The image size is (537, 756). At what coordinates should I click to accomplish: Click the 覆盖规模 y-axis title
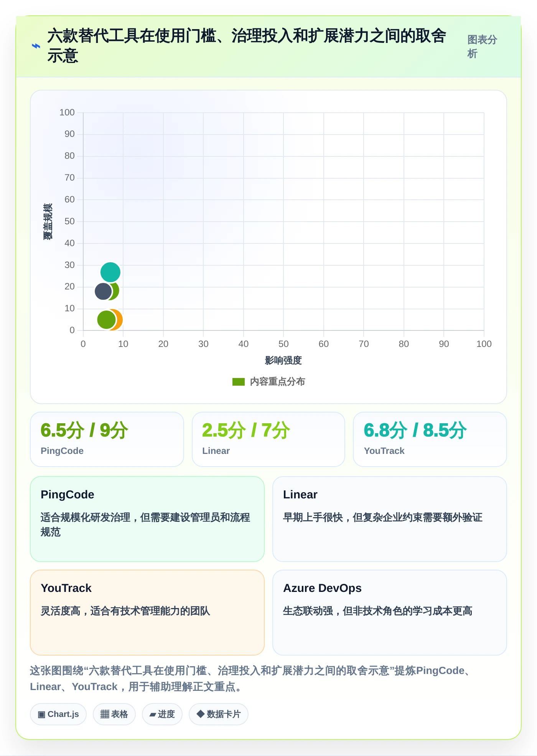(x=48, y=222)
